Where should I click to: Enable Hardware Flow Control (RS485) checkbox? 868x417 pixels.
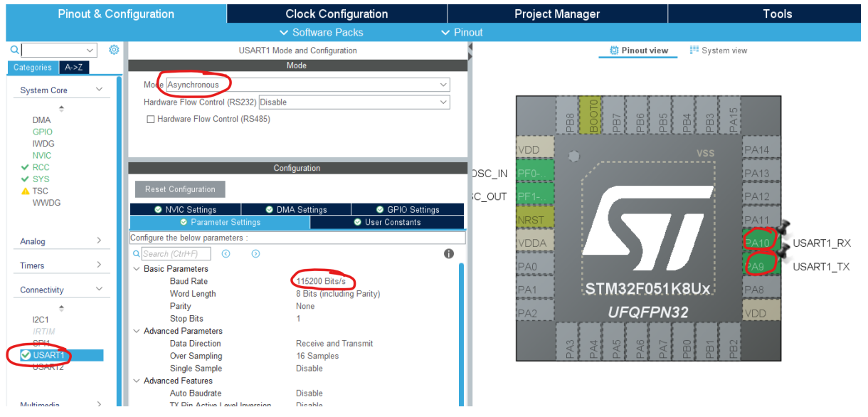pos(150,120)
